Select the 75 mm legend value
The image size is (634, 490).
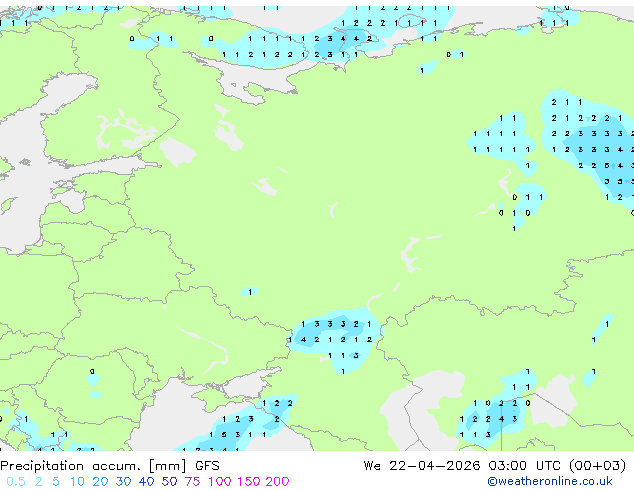(192, 482)
